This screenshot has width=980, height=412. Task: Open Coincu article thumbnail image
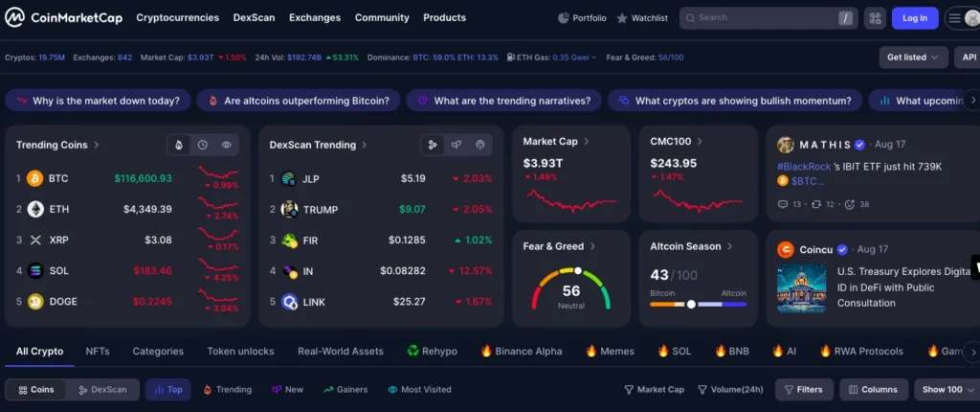[802, 288]
